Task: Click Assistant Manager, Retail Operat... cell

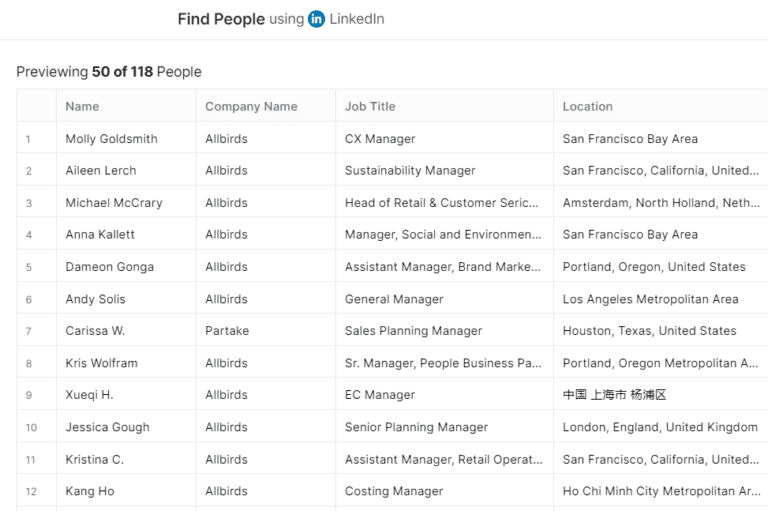Action: tap(443, 460)
